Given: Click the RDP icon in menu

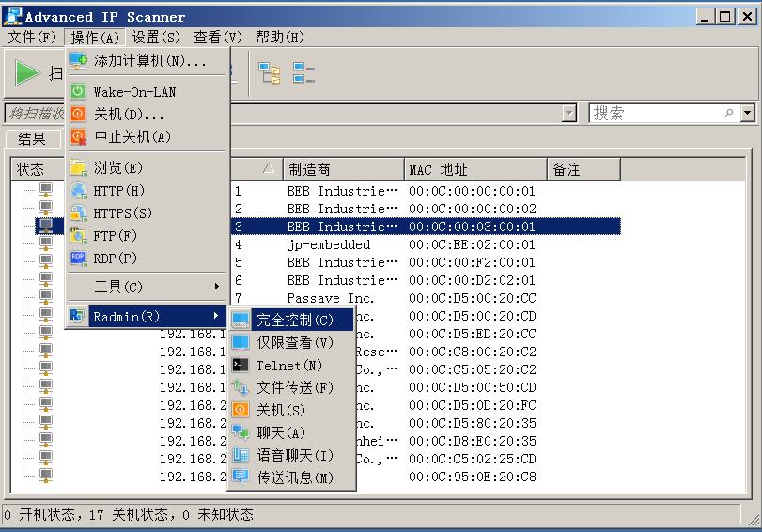Looking at the screenshot, I should 78,258.
